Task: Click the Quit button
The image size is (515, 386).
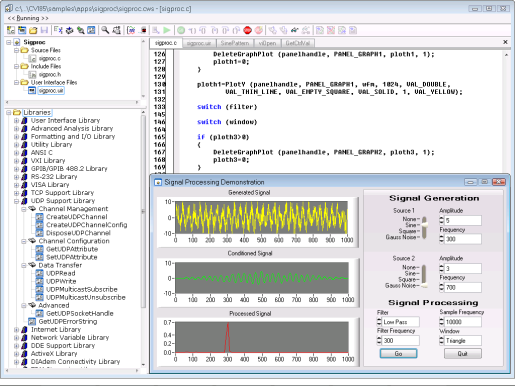Action: 463,354
